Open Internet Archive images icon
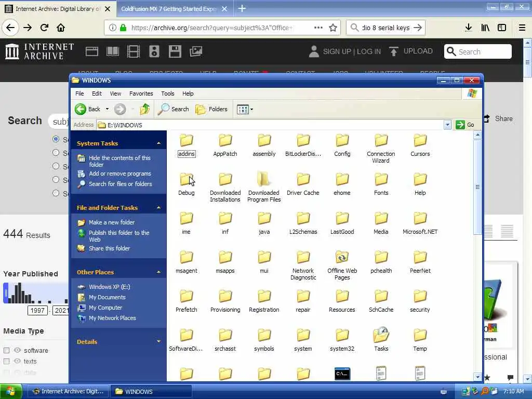 pyautogui.click(x=196, y=51)
